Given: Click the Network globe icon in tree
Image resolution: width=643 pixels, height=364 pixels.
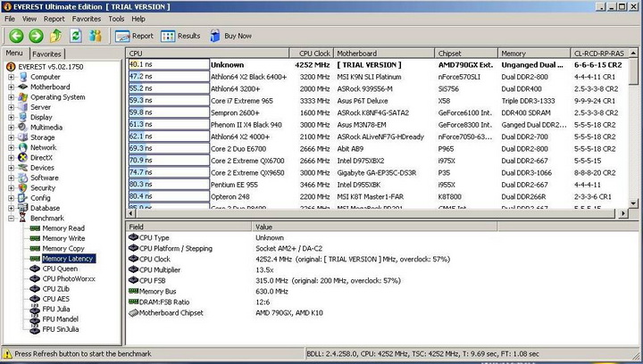Looking at the screenshot, I should tap(23, 147).
